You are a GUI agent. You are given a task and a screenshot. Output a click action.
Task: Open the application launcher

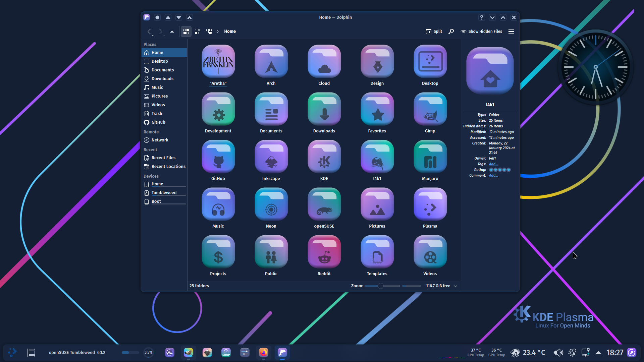coord(12,353)
